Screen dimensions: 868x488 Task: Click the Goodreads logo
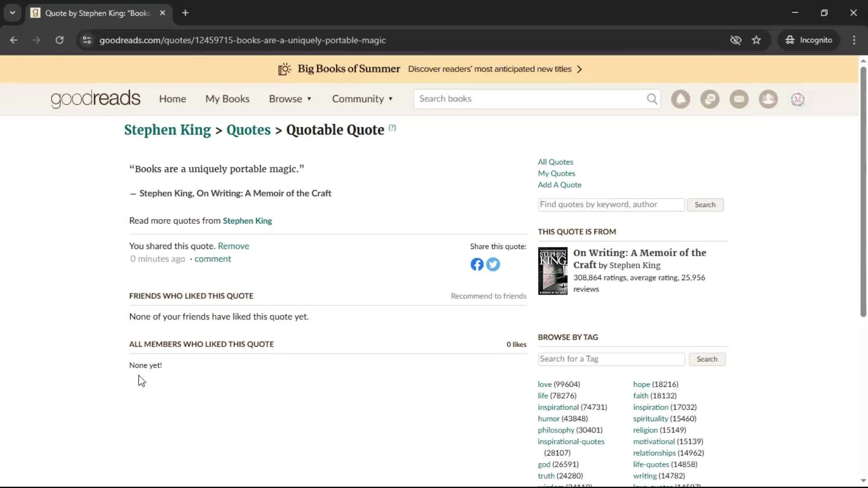pyautogui.click(x=95, y=99)
